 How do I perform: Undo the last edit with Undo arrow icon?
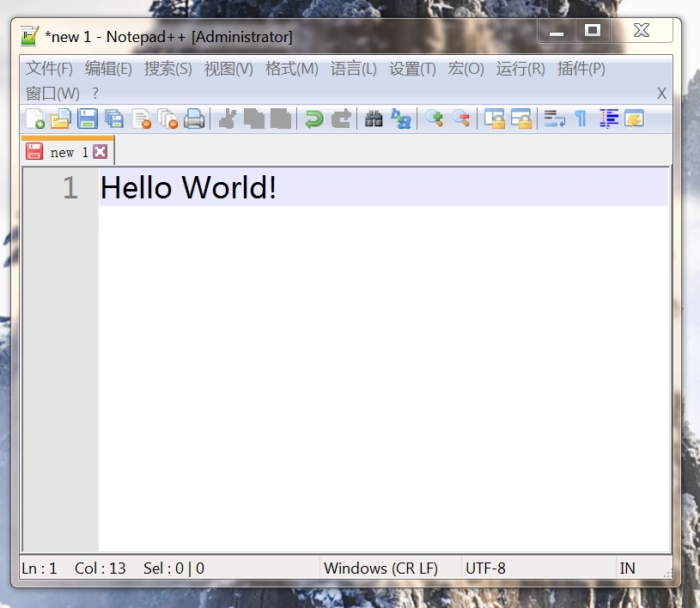click(313, 119)
